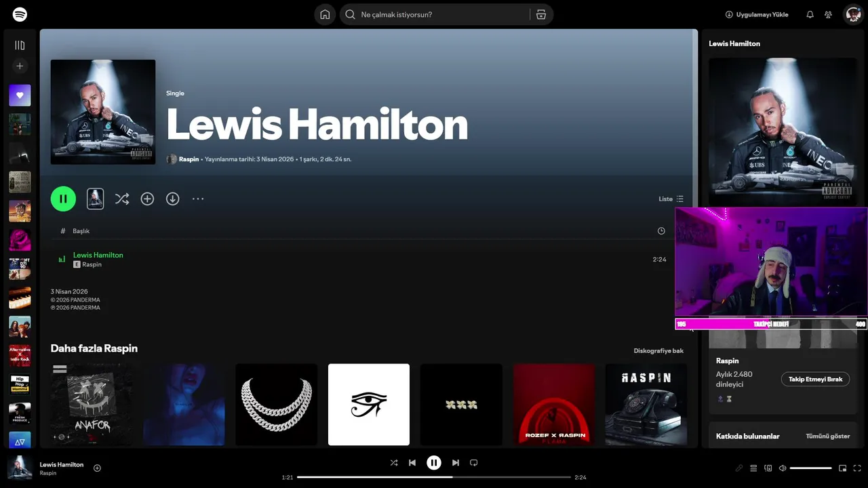Open the Diskografiye bak link
This screenshot has height=488, width=868.
658,351
